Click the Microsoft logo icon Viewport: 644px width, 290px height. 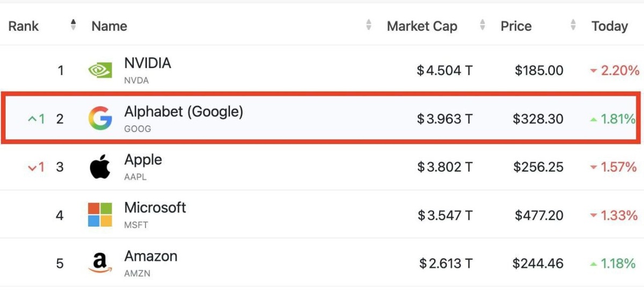[100, 215]
